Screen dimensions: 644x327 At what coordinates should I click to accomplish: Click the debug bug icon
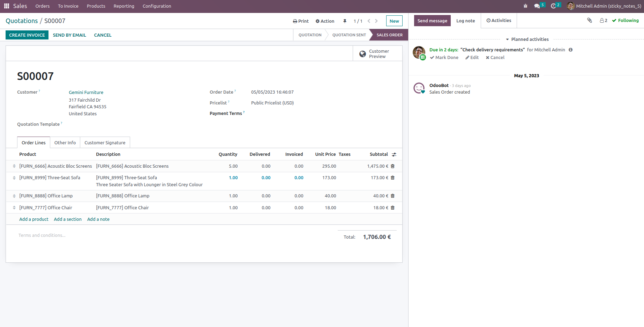coord(525,6)
